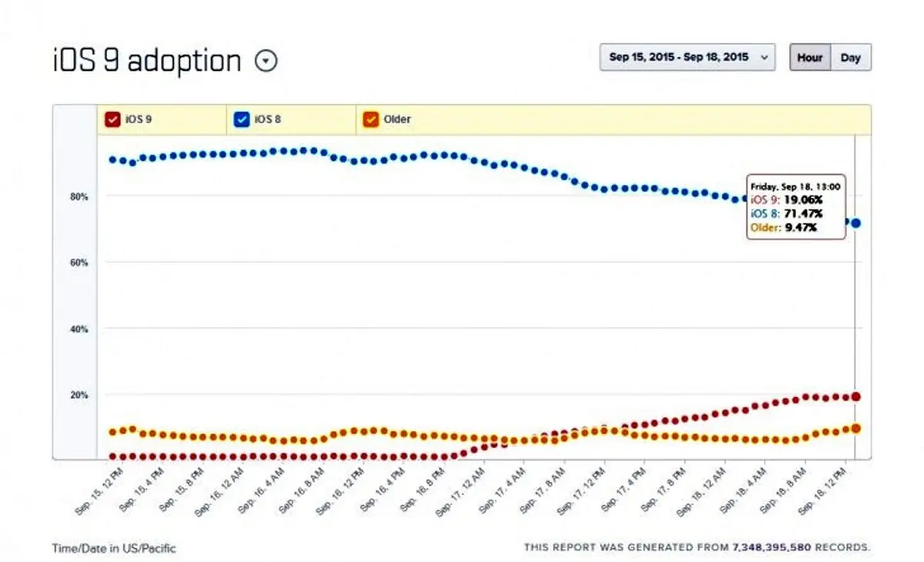Click the first iOS 8 data point at left
The width and height of the screenshot is (924, 562).
(x=112, y=160)
